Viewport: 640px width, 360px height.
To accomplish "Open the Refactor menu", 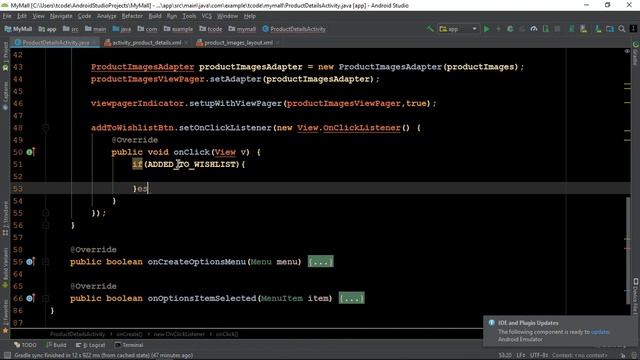I will tap(132, 16).
